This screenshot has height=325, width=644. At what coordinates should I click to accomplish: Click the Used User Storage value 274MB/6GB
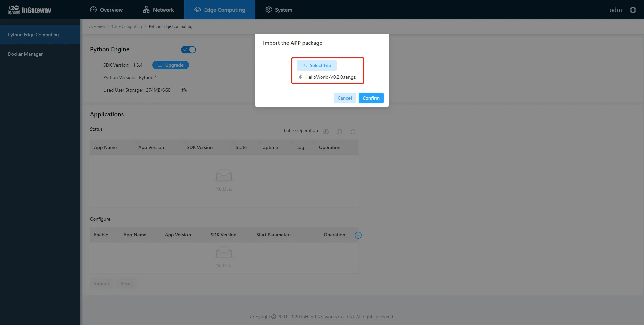[x=158, y=90]
